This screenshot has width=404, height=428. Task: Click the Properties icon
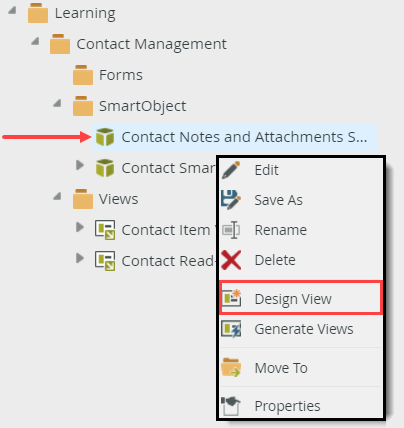231,406
